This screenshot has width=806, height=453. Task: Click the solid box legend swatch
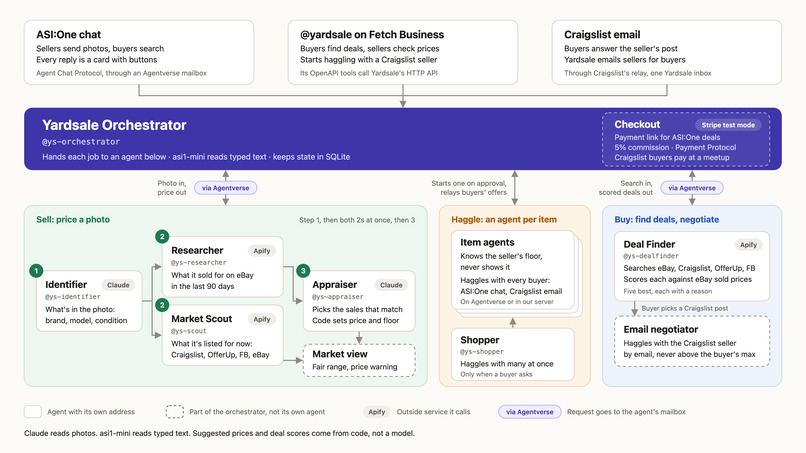(33, 411)
